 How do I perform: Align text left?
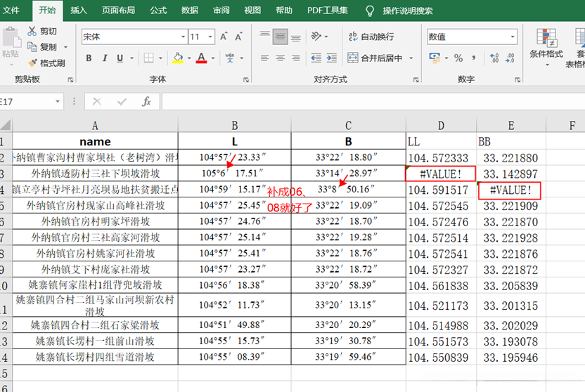pos(265,58)
